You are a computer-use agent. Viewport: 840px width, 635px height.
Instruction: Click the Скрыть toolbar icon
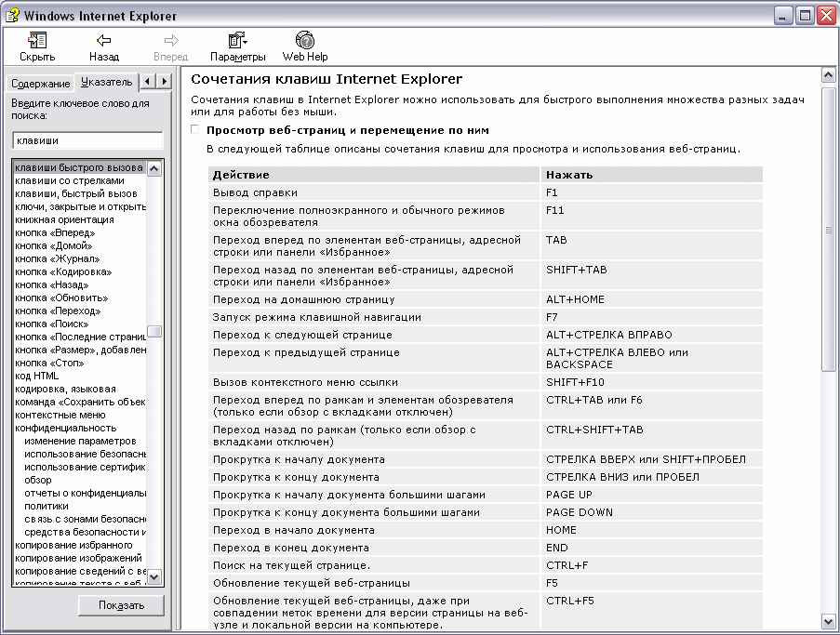click(37, 40)
